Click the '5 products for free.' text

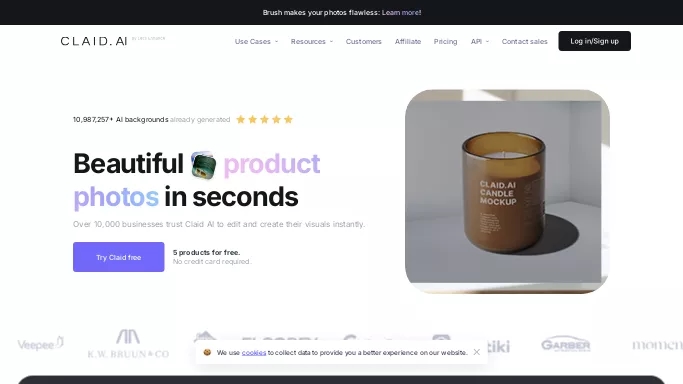tap(206, 253)
